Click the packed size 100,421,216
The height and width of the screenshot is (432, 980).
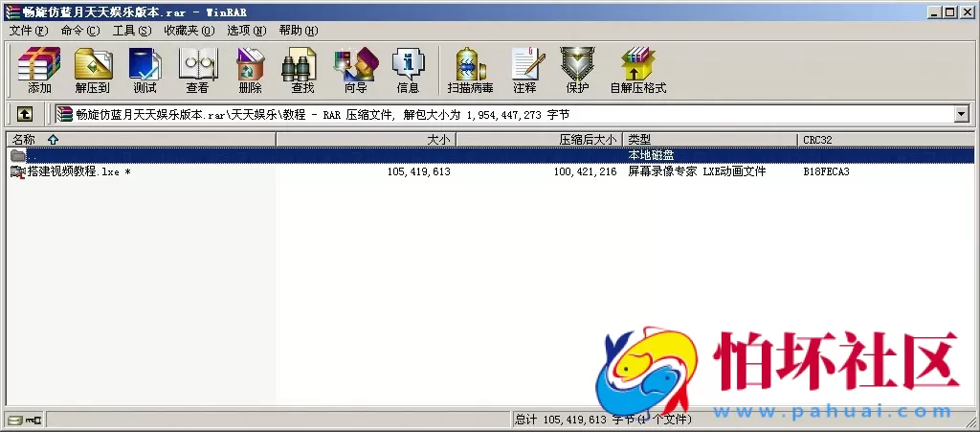point(585,171)
